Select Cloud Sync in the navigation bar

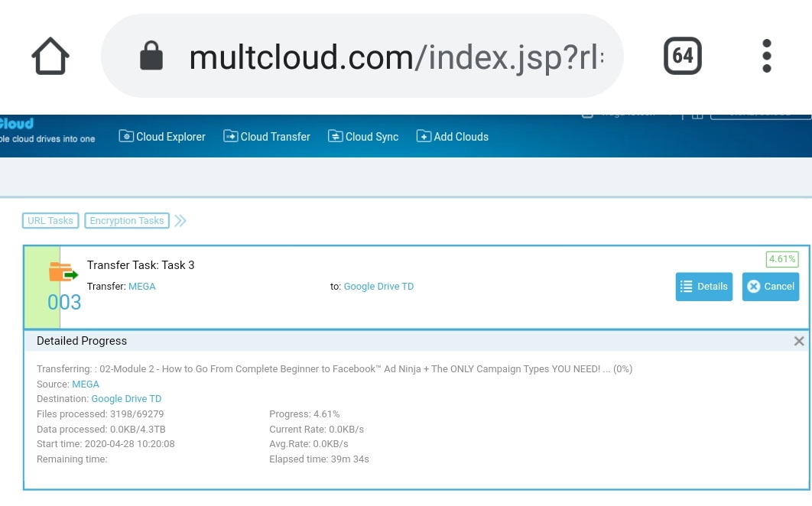point(363,137)
